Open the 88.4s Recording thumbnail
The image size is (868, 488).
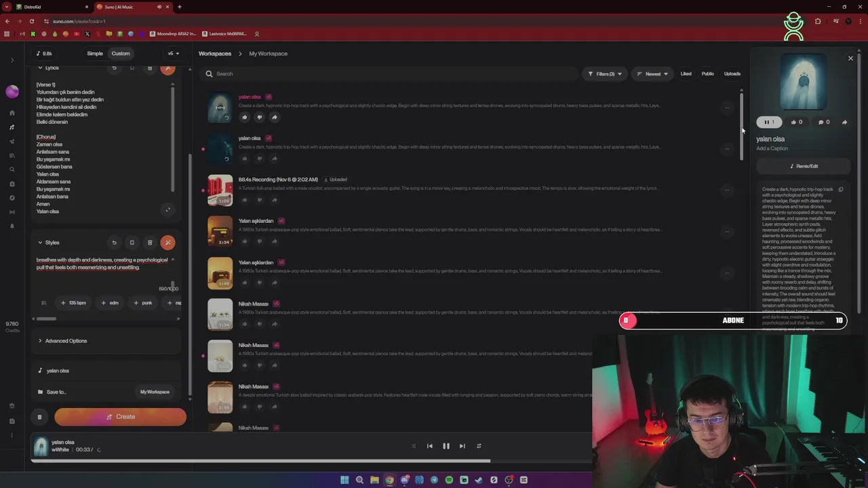tap(220, 190)
